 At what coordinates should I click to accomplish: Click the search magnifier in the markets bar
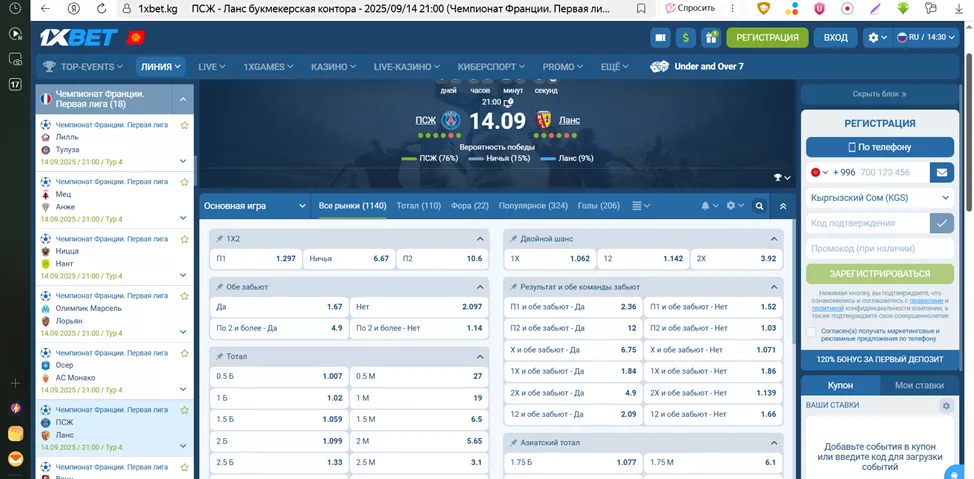pos(758,206)
